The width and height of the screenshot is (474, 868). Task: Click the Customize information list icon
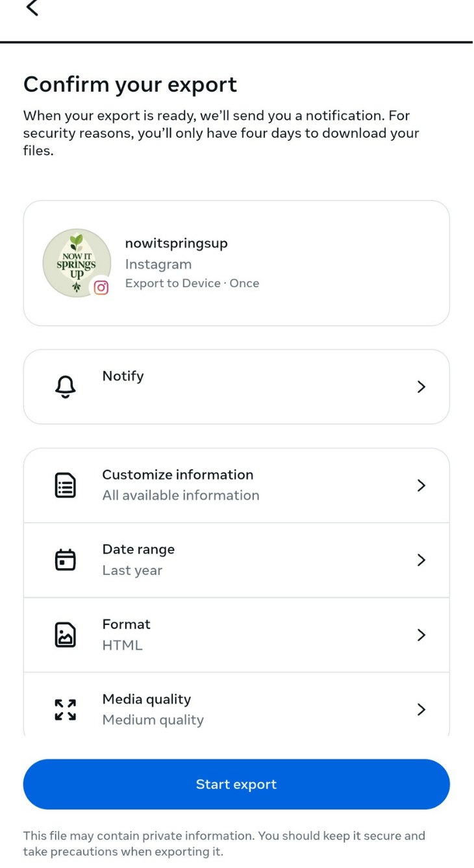pos(65,485)
